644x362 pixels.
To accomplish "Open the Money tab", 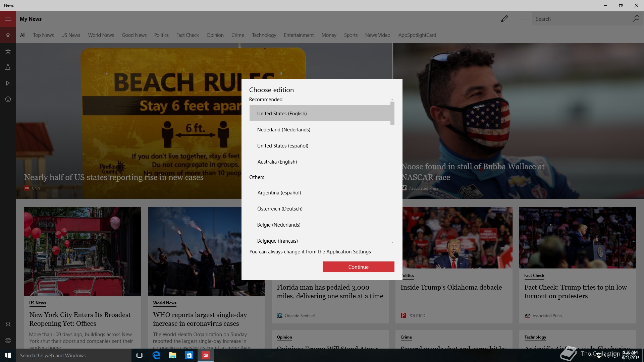I will 329,35.
